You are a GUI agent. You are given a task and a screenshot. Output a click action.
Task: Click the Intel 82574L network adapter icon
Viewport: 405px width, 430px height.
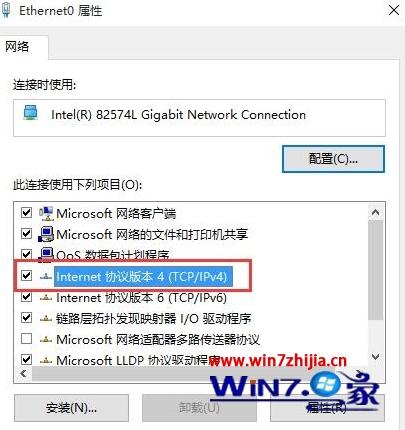tap(31, 113)
